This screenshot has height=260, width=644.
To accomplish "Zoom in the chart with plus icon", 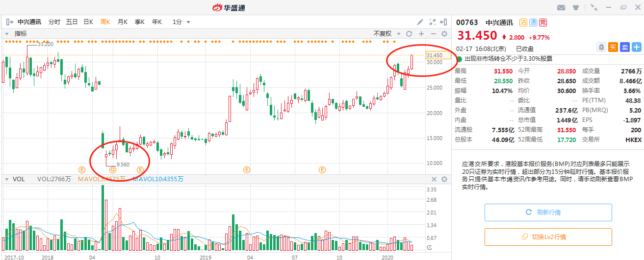I will [x=421, y=34].
